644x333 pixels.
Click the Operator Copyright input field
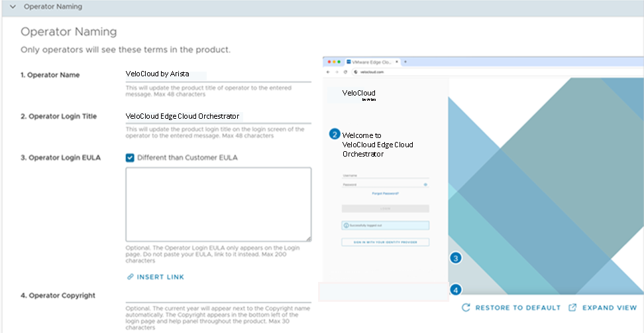coord(218,296)
